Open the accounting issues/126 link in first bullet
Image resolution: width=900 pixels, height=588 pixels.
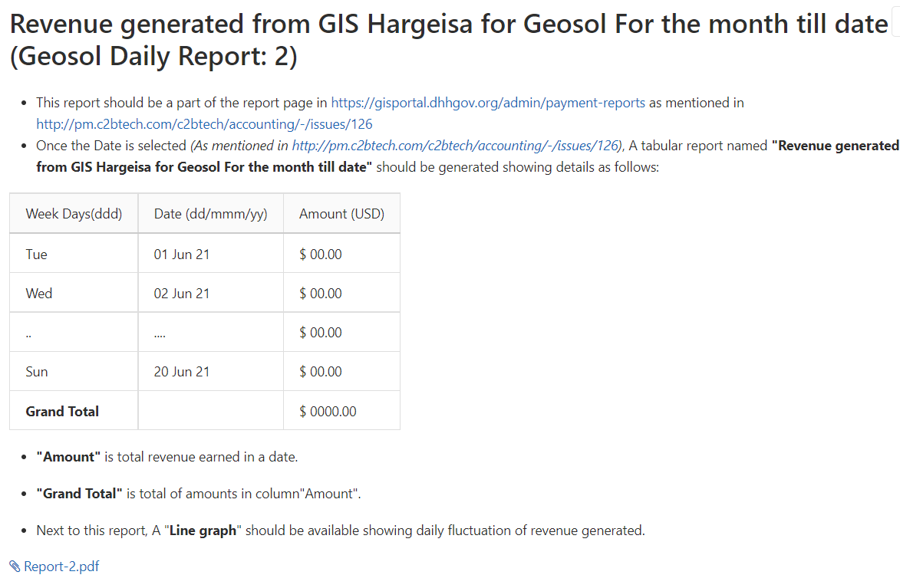point(204,124)
